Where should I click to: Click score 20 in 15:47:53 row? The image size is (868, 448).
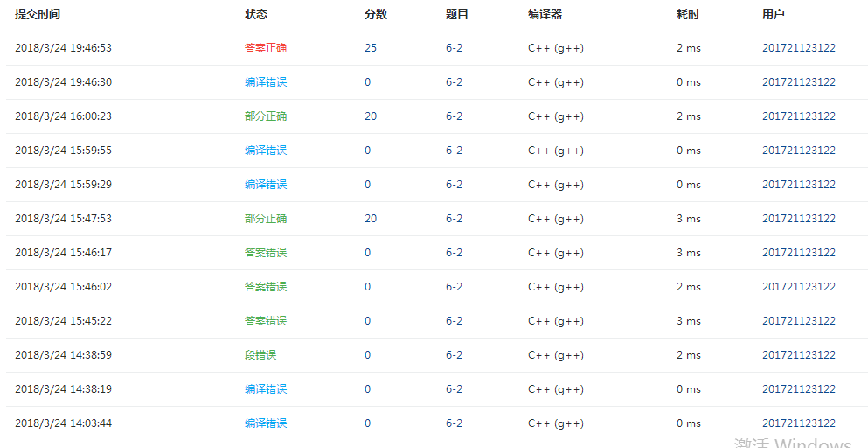(371, 219)
